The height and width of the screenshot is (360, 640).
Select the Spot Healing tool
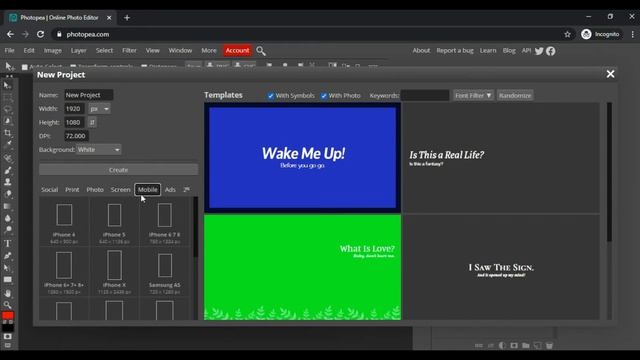click(x=7, y=158)
